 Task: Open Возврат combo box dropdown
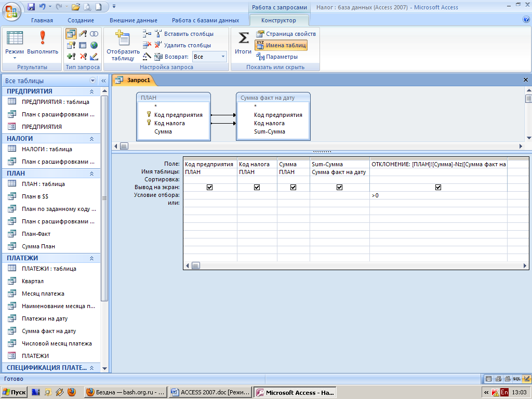(223, 57)
